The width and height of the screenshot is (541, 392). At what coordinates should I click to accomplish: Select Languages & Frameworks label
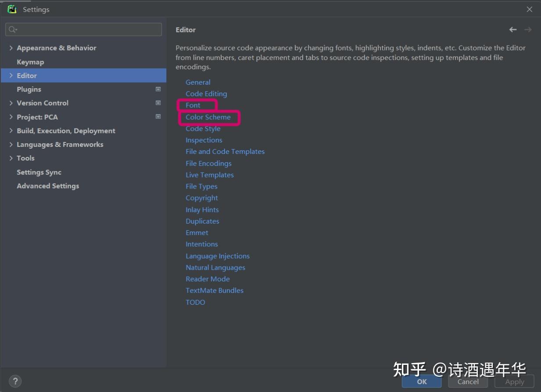point(60,144)
